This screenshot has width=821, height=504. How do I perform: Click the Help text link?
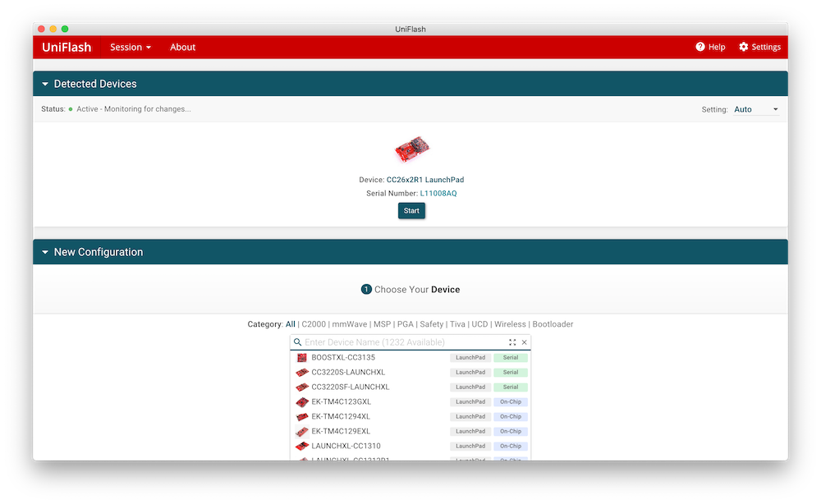[717, 47]
